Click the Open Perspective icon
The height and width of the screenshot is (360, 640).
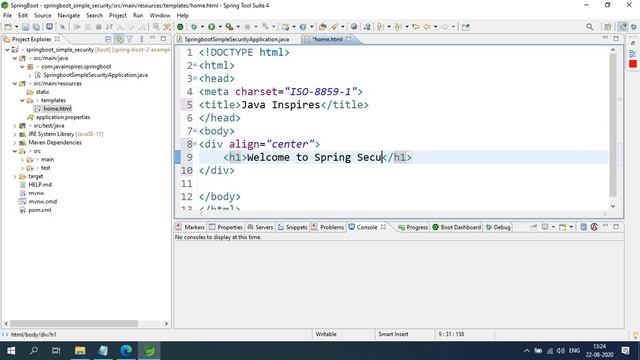(x=608, y=27)
